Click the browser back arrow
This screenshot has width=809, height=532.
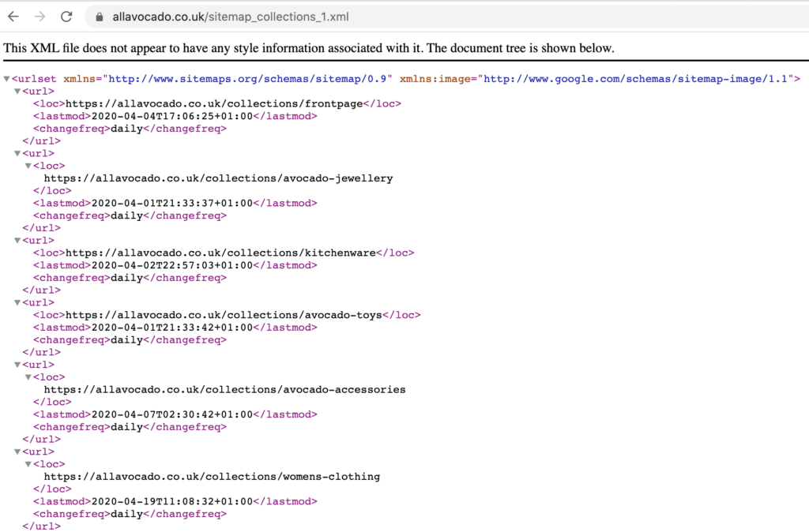coord(14,16)
